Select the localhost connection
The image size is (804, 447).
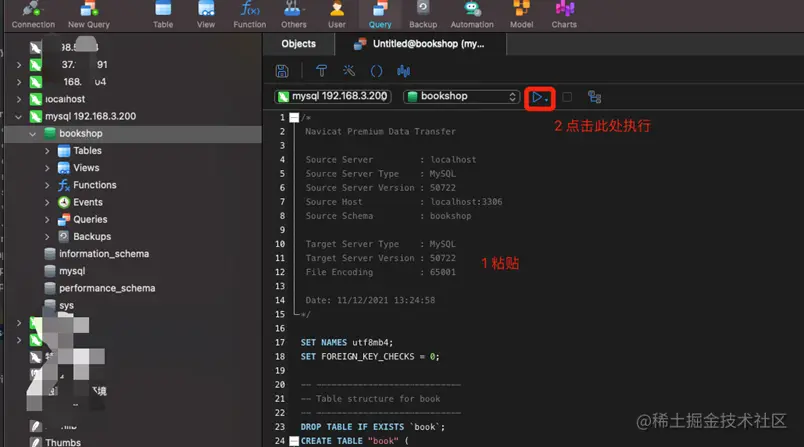point(65,99)
